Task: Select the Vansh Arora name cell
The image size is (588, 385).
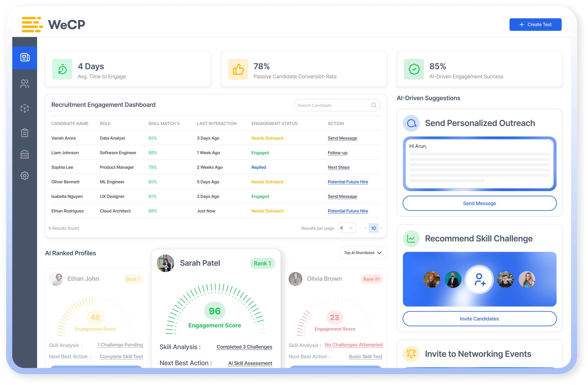Action: (x=64, y=138)
